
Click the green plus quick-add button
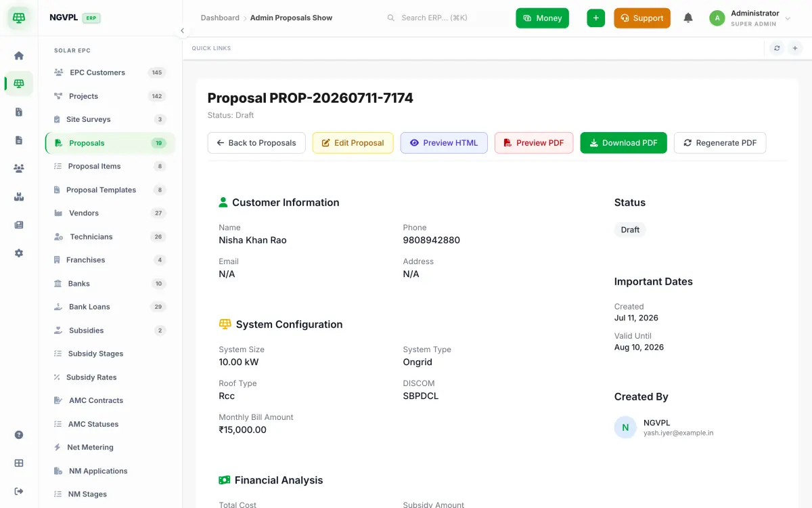click(x=595, y=18)
